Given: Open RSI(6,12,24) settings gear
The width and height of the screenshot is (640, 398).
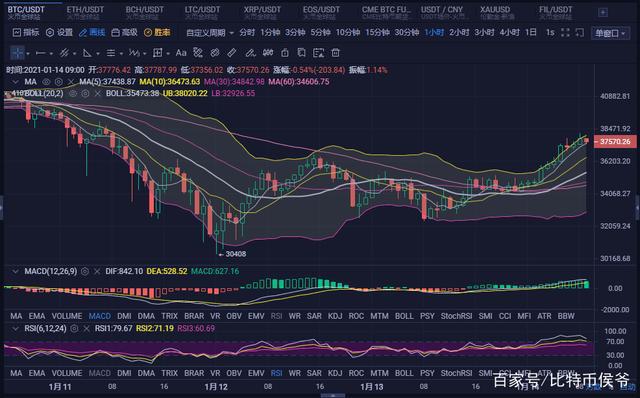Looking at the screenshot, I should pyautogui.click(x=74, y=328).
